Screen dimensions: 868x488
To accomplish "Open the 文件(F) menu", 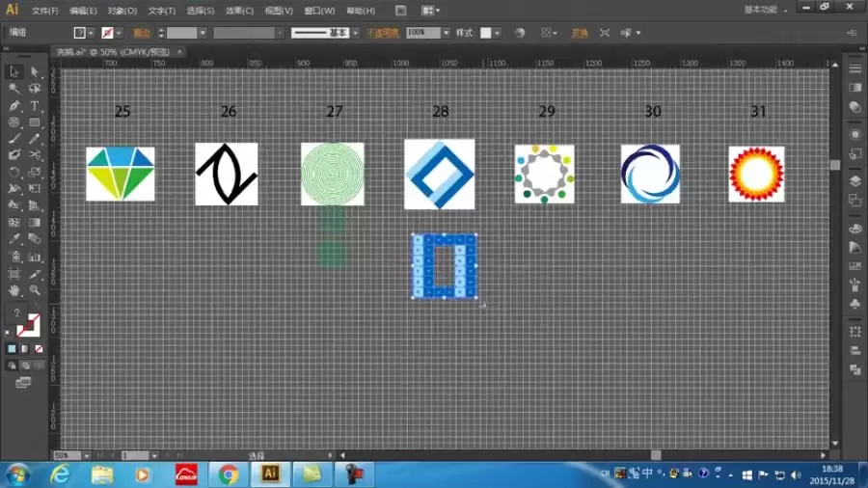I will tap(44, 11).
